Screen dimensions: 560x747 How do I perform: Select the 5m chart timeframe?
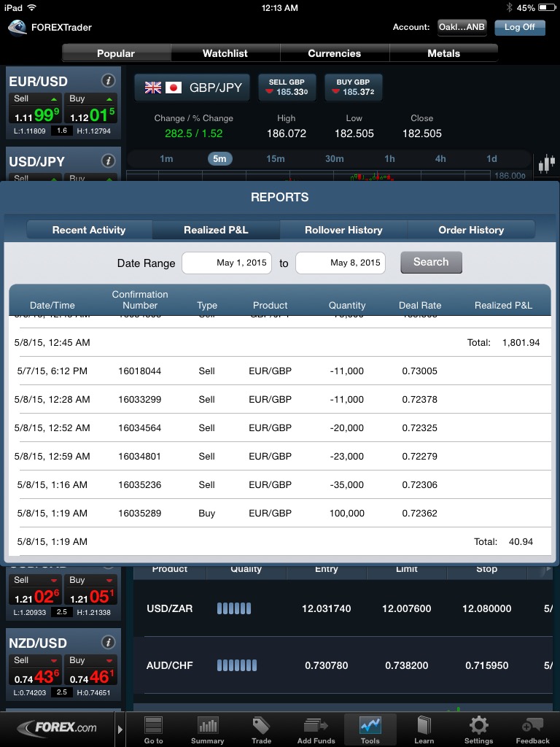click(x=219, y=158)
